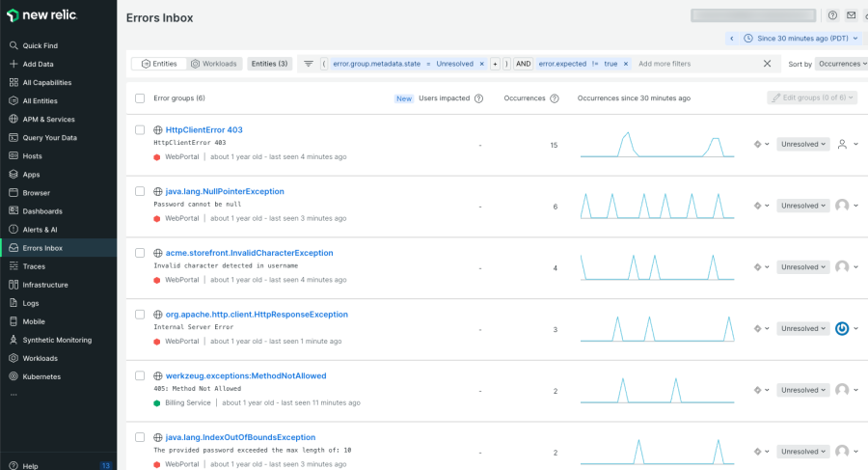The image size is (868, 470).
Task: Open HttpClientError 403 error link
Action: click(203, 129)
